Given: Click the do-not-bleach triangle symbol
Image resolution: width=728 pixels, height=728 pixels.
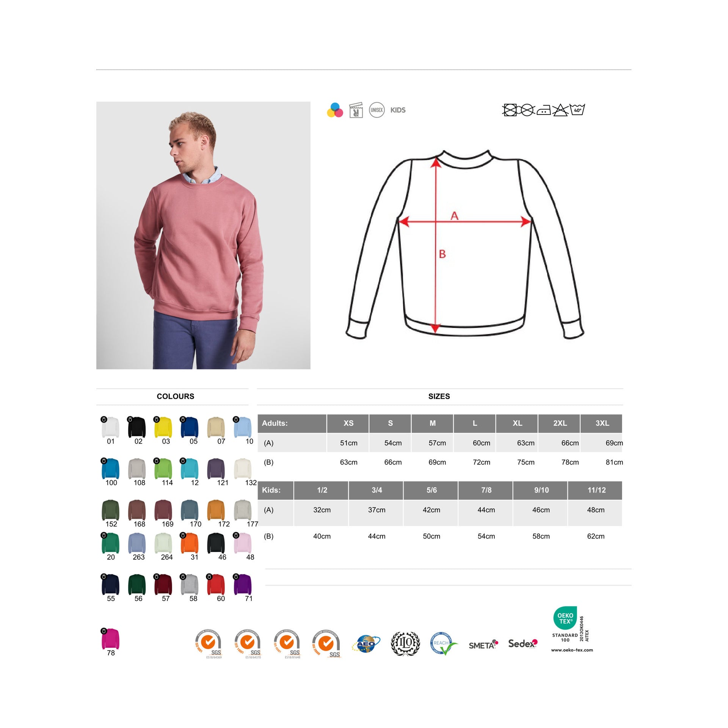Looking at the screenshot, I should (560, 110).
